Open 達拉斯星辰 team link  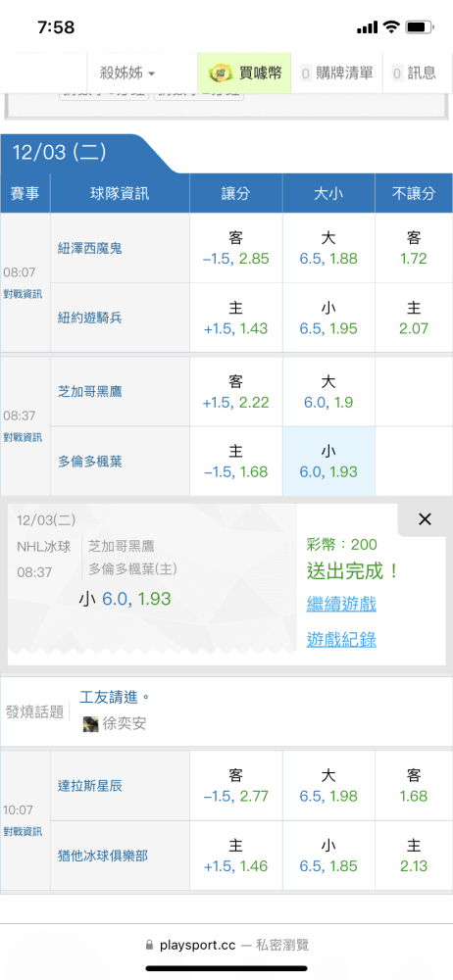tap(90, 786)
